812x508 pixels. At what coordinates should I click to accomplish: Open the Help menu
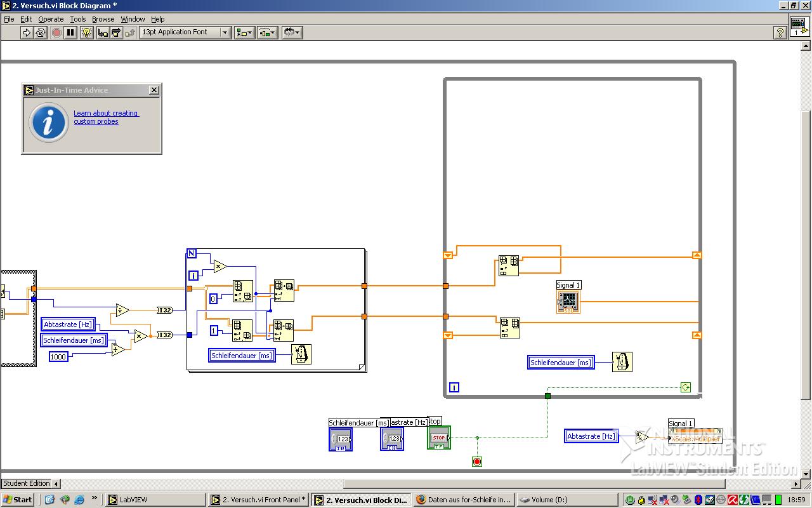click(x=158, y=19)
